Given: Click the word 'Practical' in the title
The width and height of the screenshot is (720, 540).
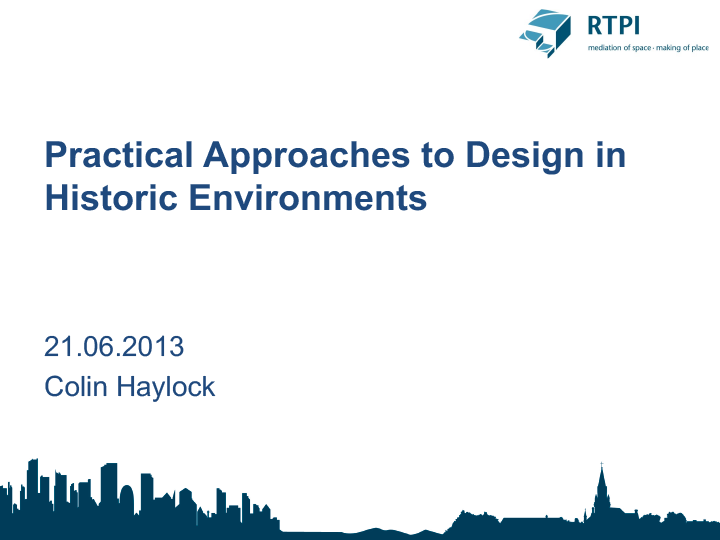Looking at the screenshot, I should click(x=119, y=155).
